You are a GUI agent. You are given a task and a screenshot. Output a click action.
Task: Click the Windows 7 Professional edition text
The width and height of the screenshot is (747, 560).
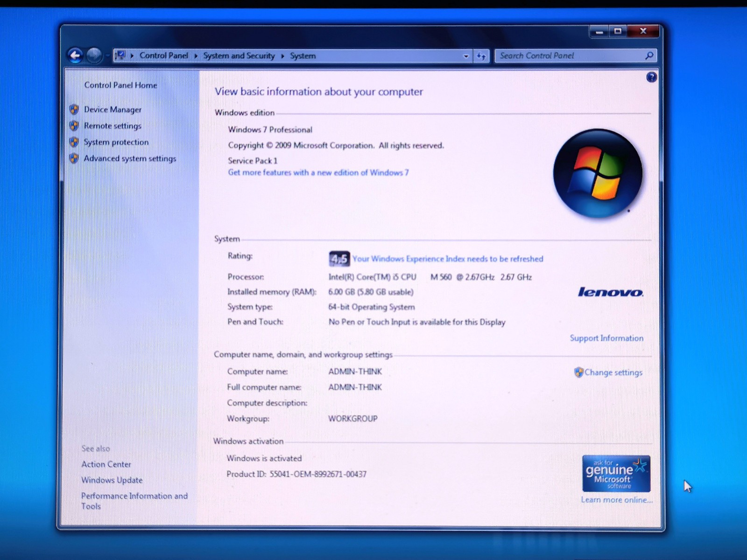(x=270, y=130)
